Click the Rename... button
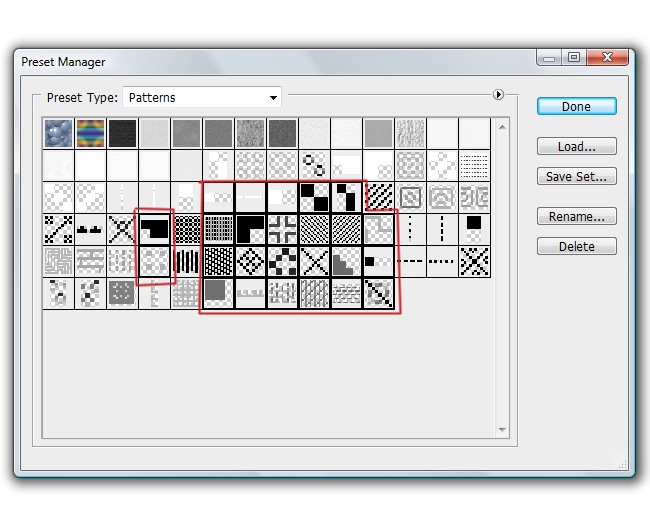 [x=576, y=216]
